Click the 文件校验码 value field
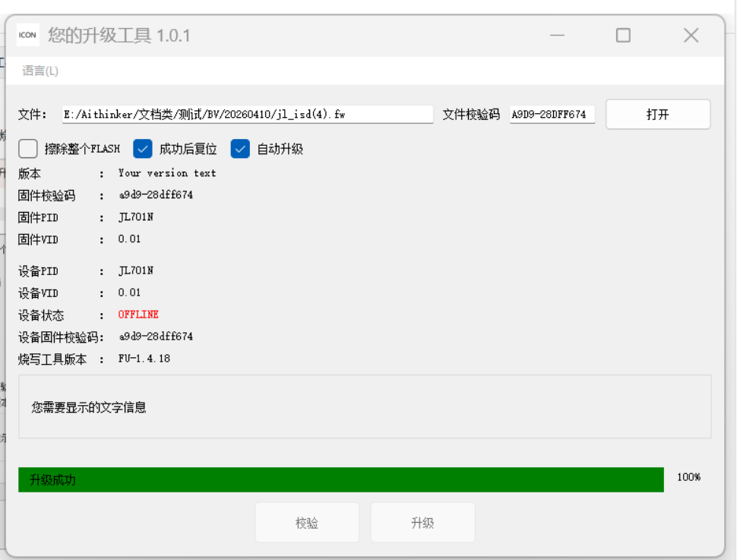The height and width of the screenshot is (560, 737). pos(552,114)
